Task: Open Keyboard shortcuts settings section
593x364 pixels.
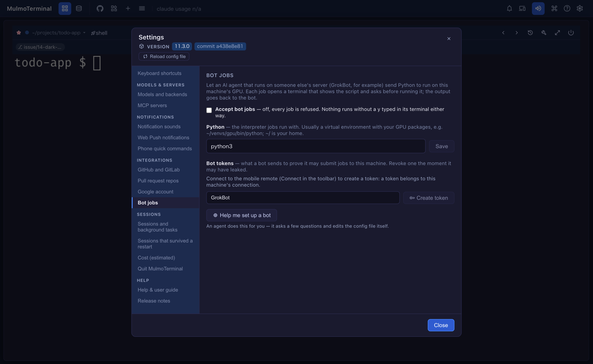Action: click(x=166, y=73)
